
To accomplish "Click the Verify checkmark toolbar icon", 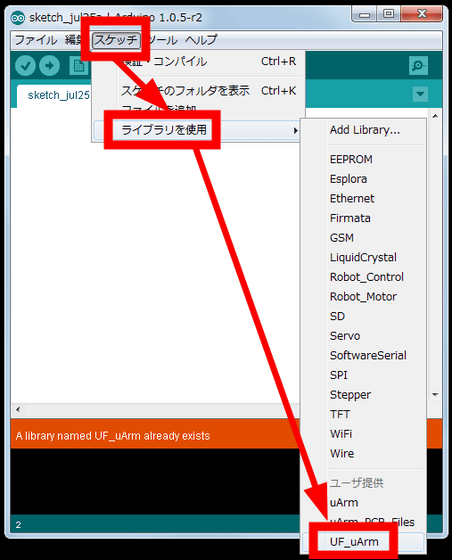I will pos(25,66).
